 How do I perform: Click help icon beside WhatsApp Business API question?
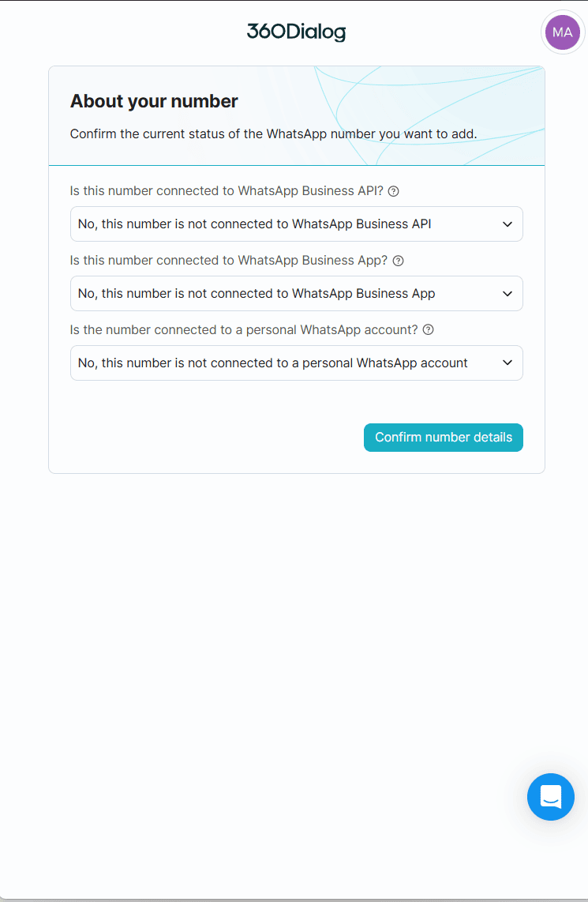coord(394,191)
